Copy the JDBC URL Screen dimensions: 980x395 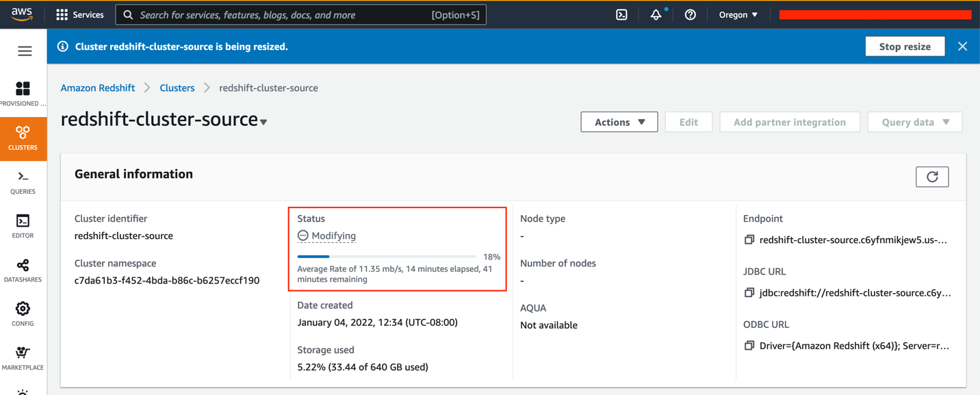[749, 292]
